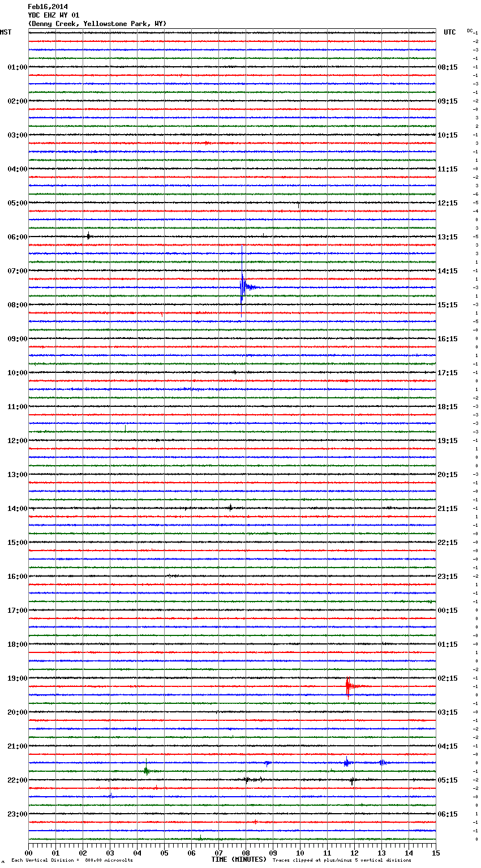Select the 13:00 MST time label
This screenshot has width=481, height=868.
tap(18, 475)
